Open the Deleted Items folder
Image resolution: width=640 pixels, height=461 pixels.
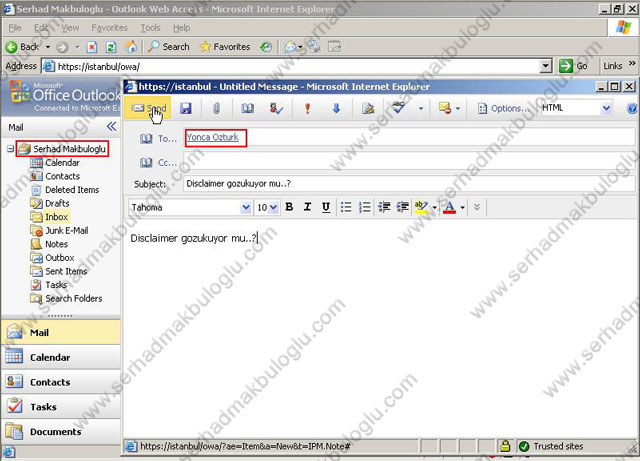click(64, 190)
